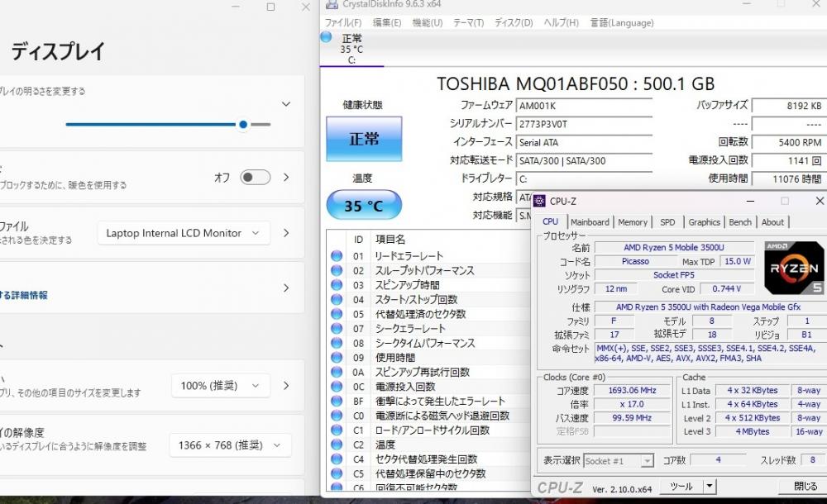Click the firmware field AM001K
827x504 pixels.
pyautogui.click(x=584, y=106)
